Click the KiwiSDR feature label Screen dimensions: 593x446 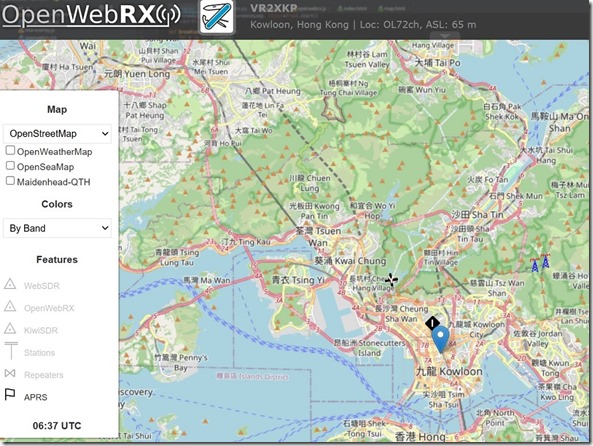(x=41, y=331)
